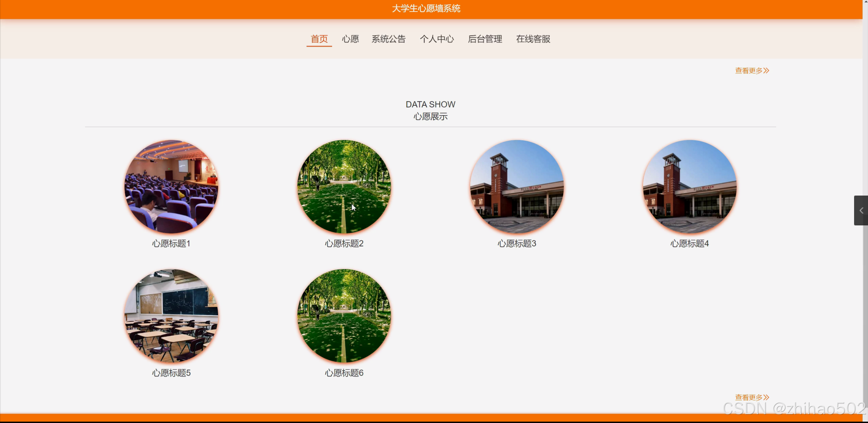Open the classroom image above 心愿标题5
868x423 pixels.
pos(171,316)
